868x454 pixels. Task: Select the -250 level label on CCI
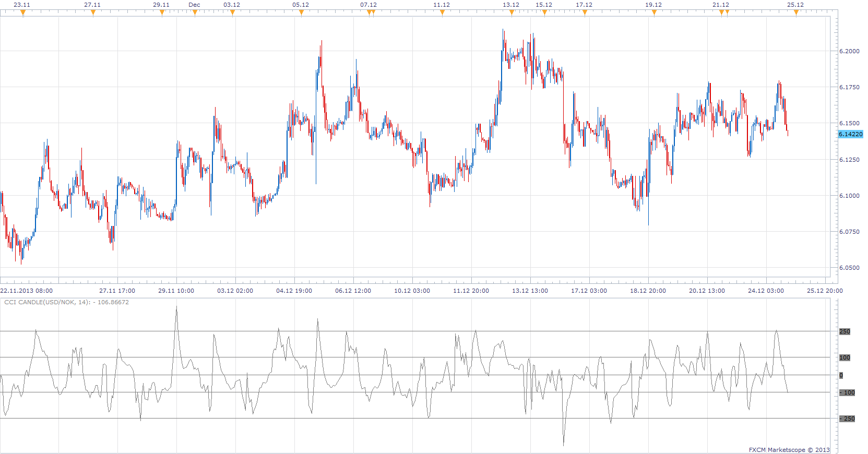pyautogui.click(x=847, y=419)
